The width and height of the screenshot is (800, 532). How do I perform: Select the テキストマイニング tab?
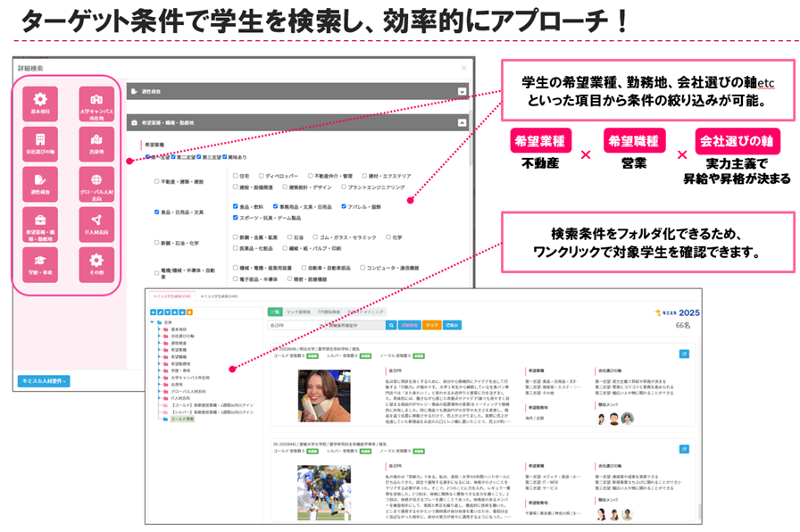tap(365, 312)
